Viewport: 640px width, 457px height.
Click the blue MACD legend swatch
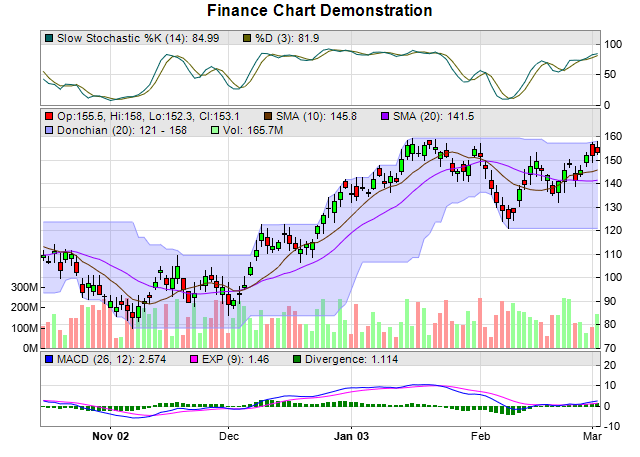pos(49,359)
